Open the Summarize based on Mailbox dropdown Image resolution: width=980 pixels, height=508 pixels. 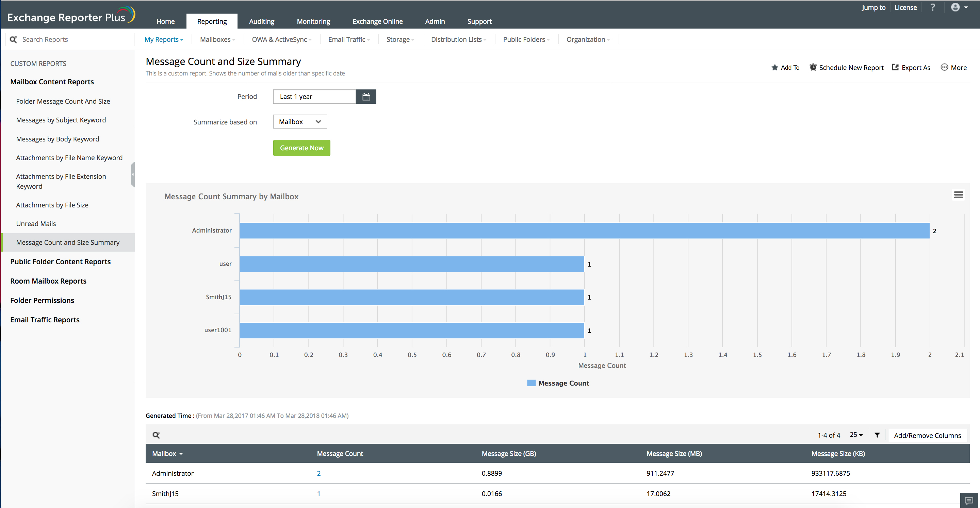click(x=300, y=122)
